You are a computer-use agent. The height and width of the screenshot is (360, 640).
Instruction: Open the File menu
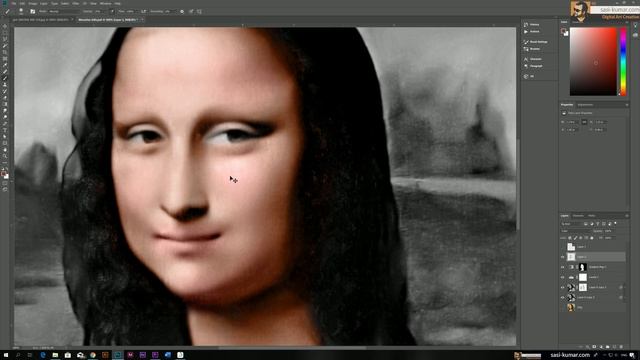(x=13, y=3)
